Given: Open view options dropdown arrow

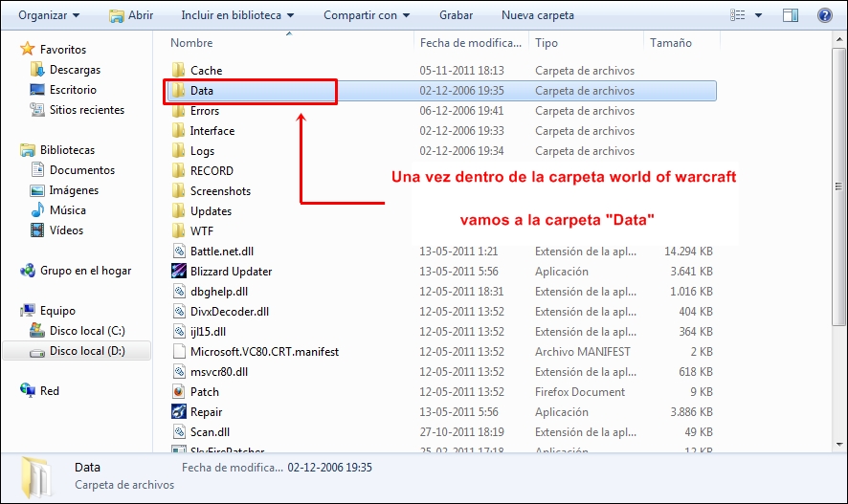Looking at the screenshot, I should [758, 15].
